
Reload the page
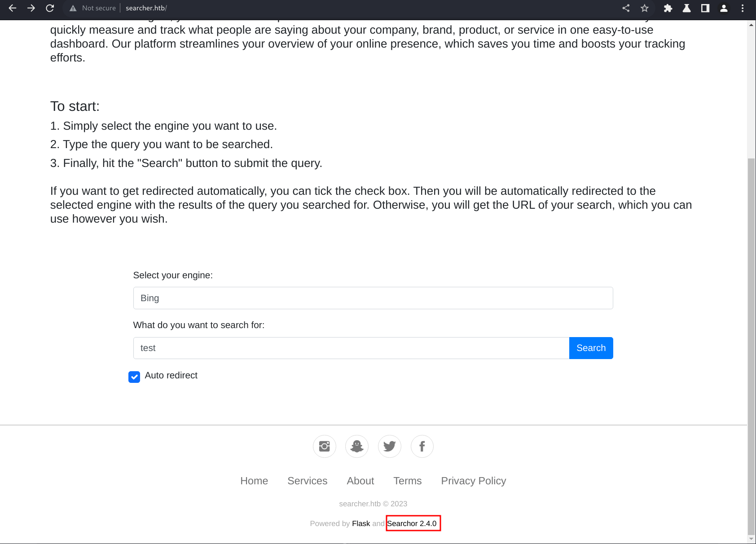50,8
